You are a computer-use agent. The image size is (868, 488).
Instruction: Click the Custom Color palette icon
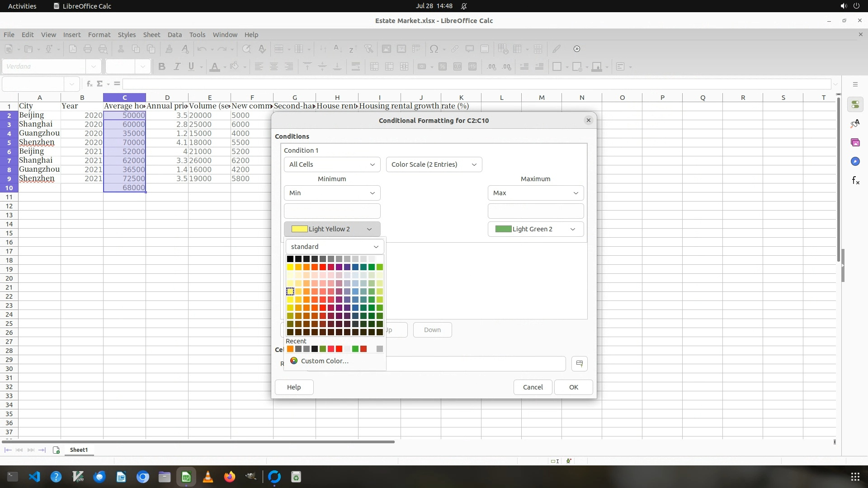tap(294, 361)
